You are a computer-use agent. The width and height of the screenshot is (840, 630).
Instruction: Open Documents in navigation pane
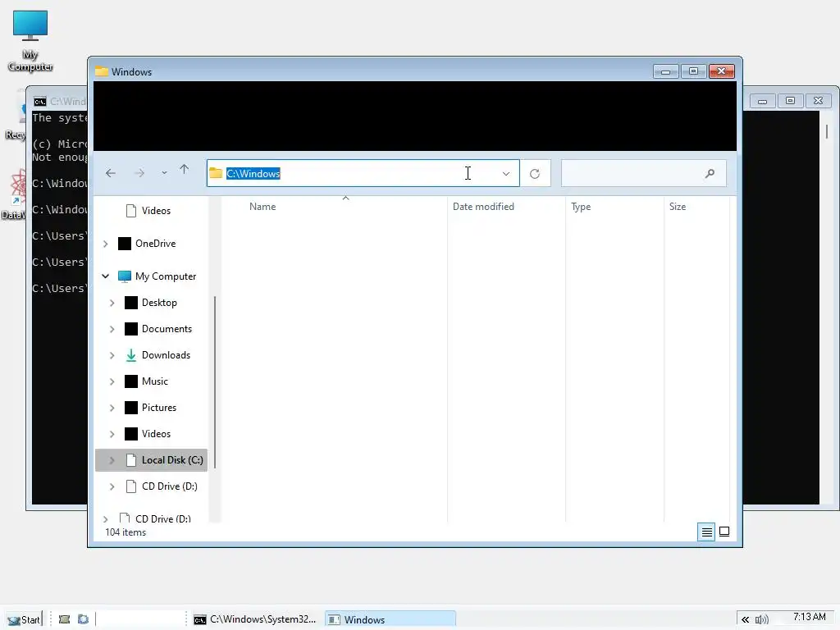[x=167, y=329]
